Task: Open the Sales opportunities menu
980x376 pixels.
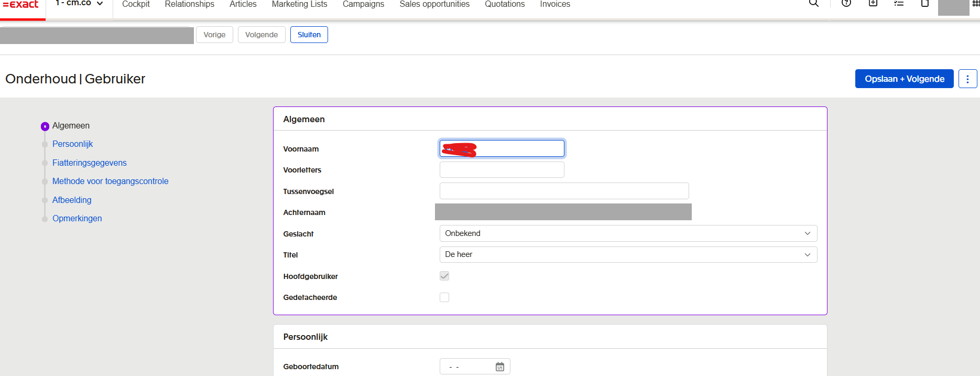Action: coord(434,4)
